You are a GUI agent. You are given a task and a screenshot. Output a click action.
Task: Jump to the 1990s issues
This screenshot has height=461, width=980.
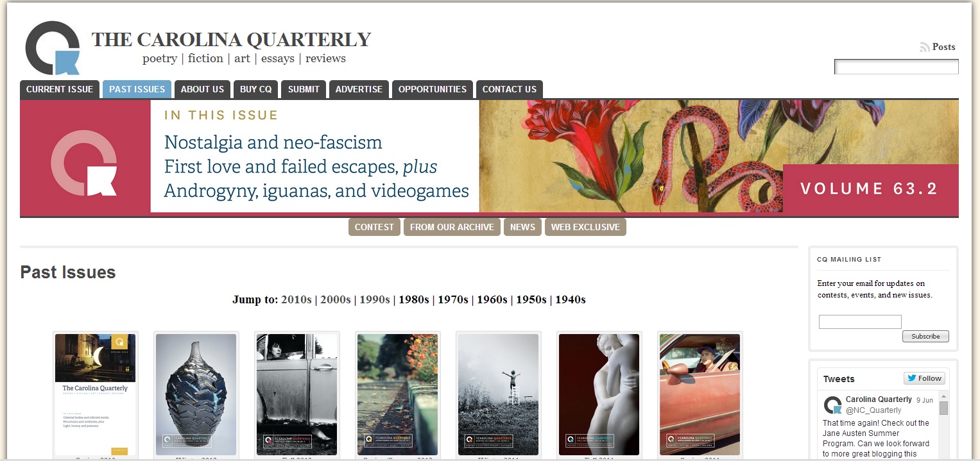click(375, 299)
